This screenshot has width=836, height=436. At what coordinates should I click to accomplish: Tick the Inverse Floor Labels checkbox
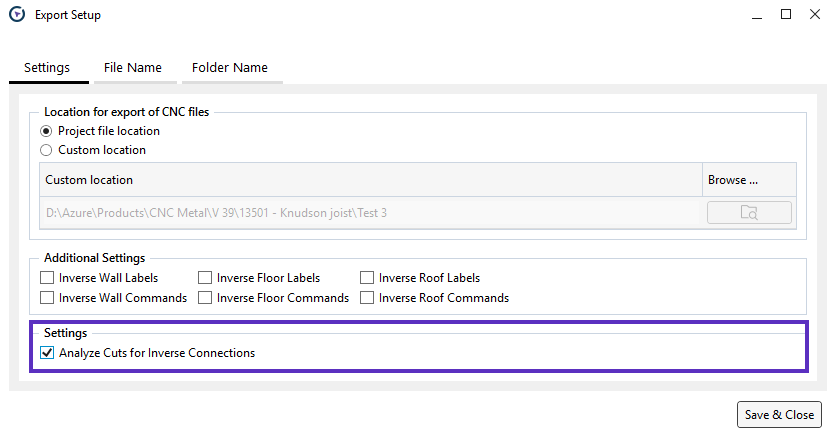click(x=205, y=278)
